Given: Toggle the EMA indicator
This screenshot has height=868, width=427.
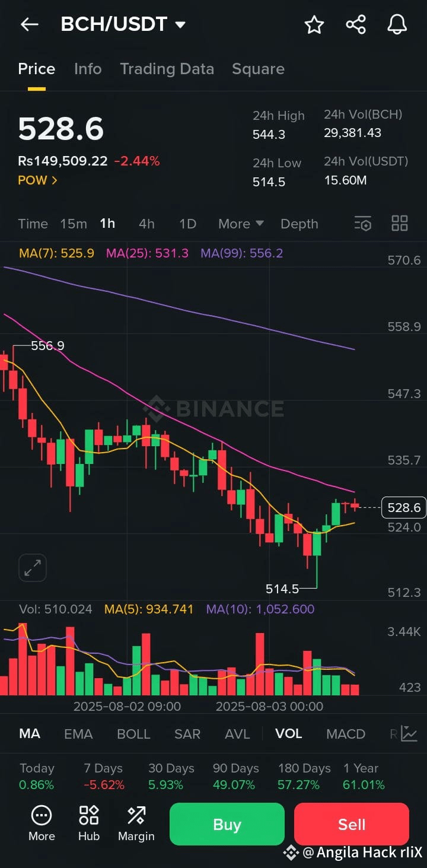Looking at the screenshot, I should pyautogui.click(x=78, y=733).
